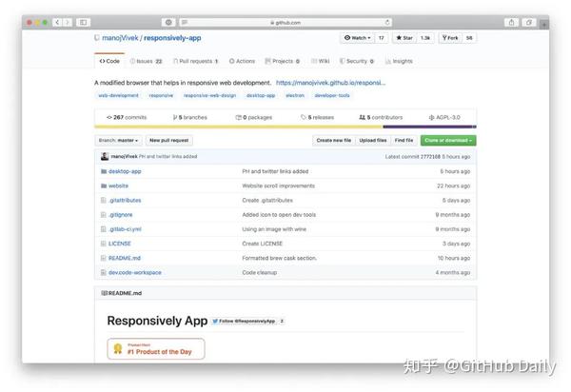The image size is (571, 392).
Task: Go forward with Safari forward arrow
Action: point(68,23)
